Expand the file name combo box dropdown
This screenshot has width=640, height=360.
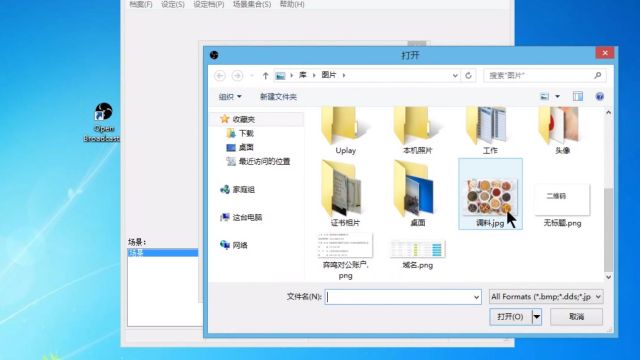click(x=476, y=297)
